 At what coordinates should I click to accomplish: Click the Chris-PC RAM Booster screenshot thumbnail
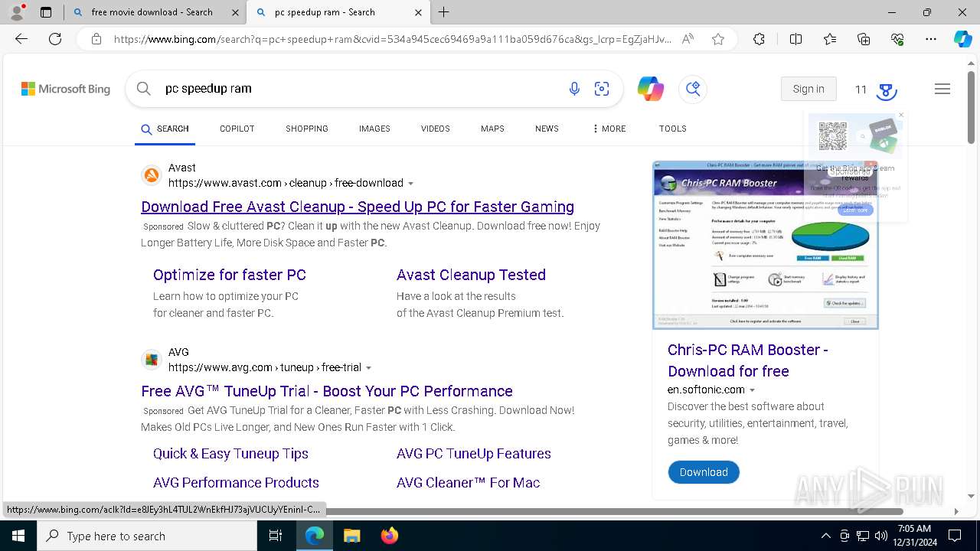[x=765, y=245]
